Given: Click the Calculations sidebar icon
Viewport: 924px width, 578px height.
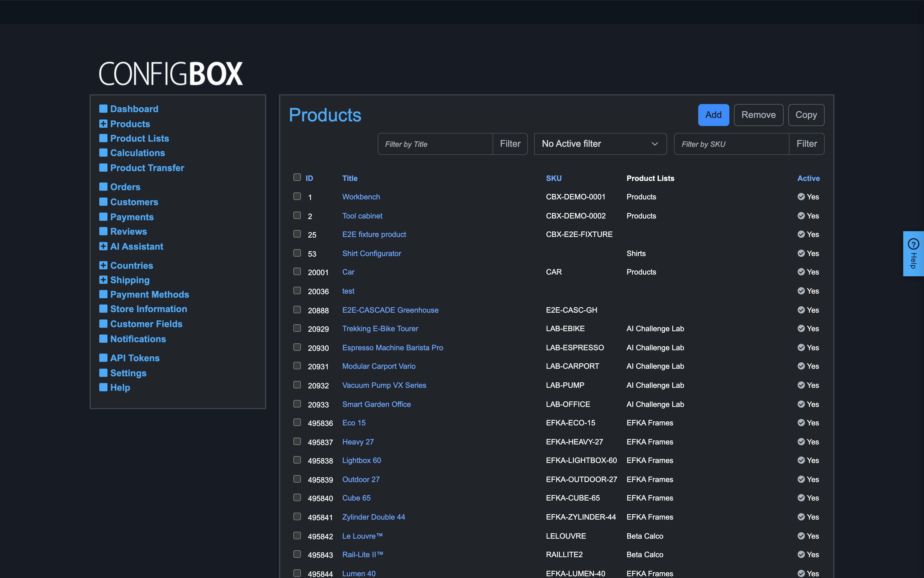Looking at the screenshot, I should (x=103, y=153).
